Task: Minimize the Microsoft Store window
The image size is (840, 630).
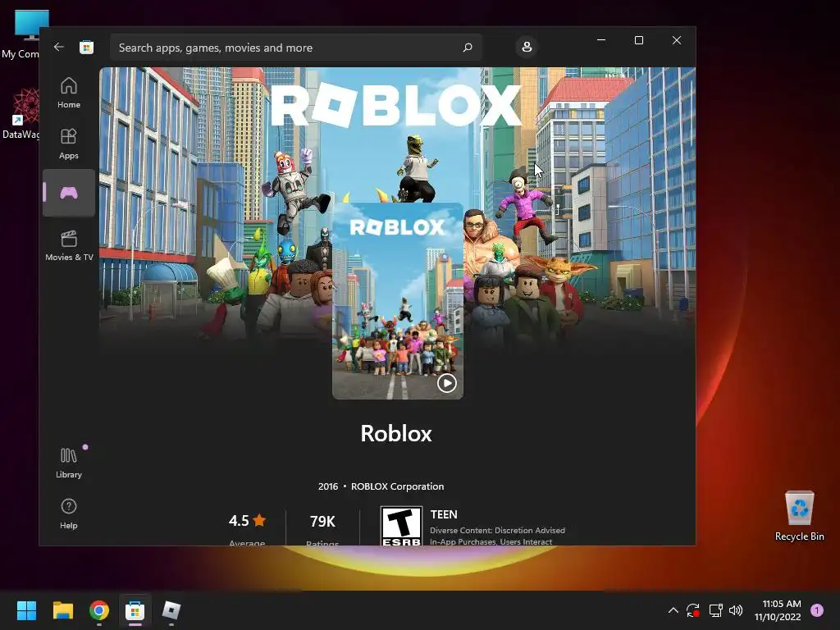Action: 601,40
